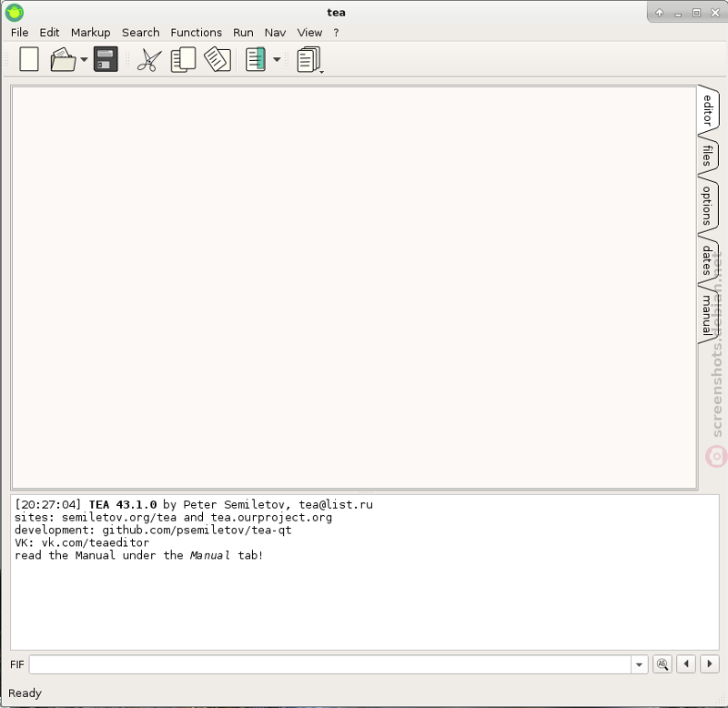Screen dimensions: 728x708
Task: Click the keep-above arrow in title bar
Action: point(659,13)
